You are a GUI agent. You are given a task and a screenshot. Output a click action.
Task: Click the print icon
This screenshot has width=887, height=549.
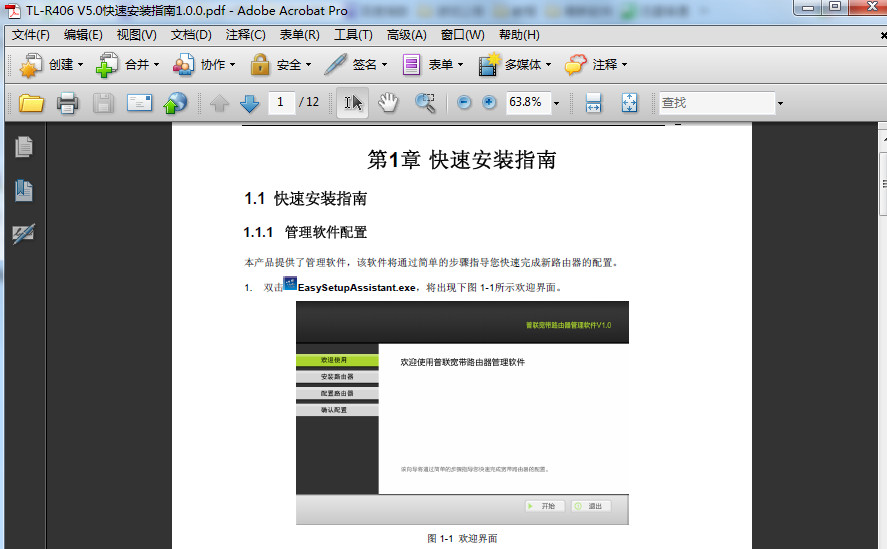click(67, 103)
